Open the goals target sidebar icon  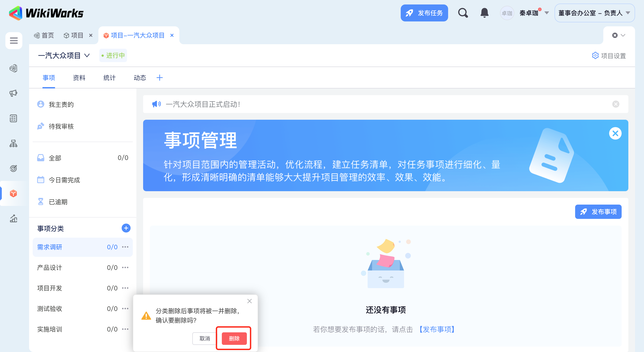[13, 168]
